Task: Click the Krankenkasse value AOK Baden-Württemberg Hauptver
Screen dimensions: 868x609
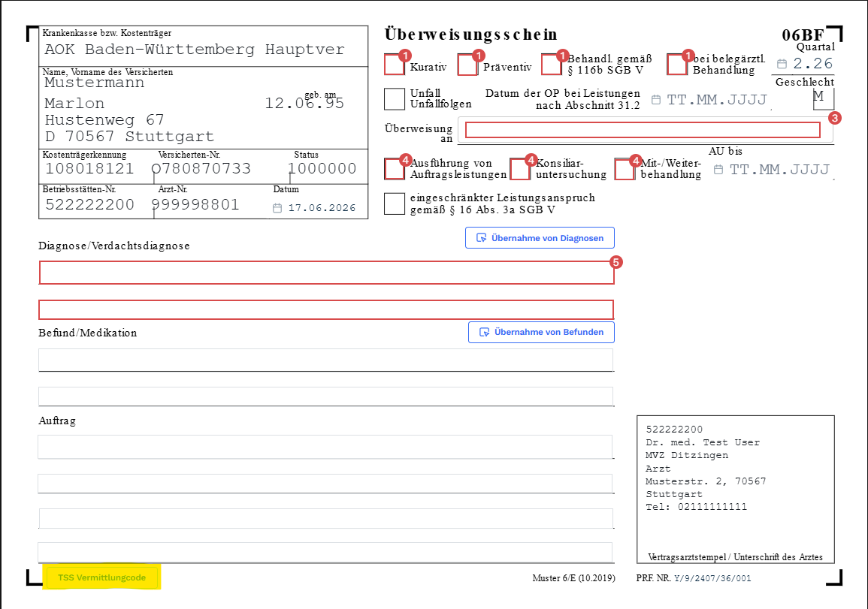Action: pyautogui.click(x=195, y=50)
